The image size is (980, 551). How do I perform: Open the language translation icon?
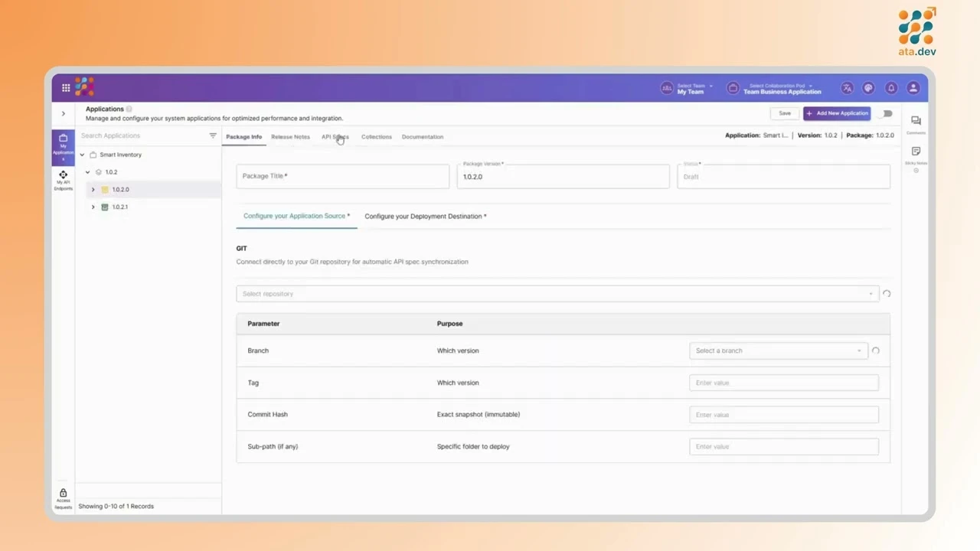[x=847, y=88]
